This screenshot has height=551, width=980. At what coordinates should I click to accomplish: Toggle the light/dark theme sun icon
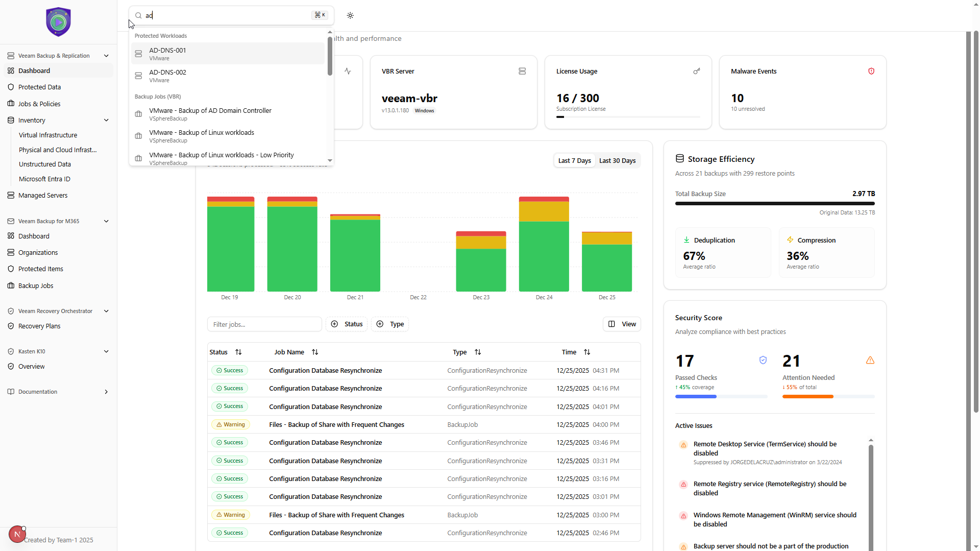pyautogui.click(x=350, y=15)
